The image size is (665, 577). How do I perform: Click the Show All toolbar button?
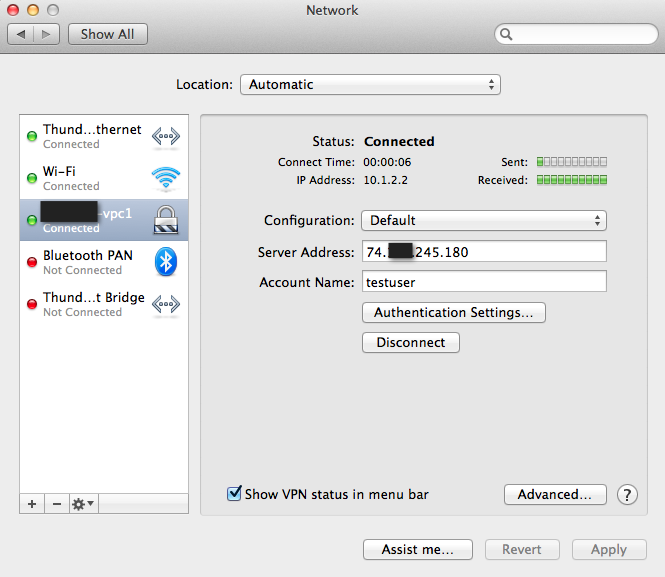107,34
